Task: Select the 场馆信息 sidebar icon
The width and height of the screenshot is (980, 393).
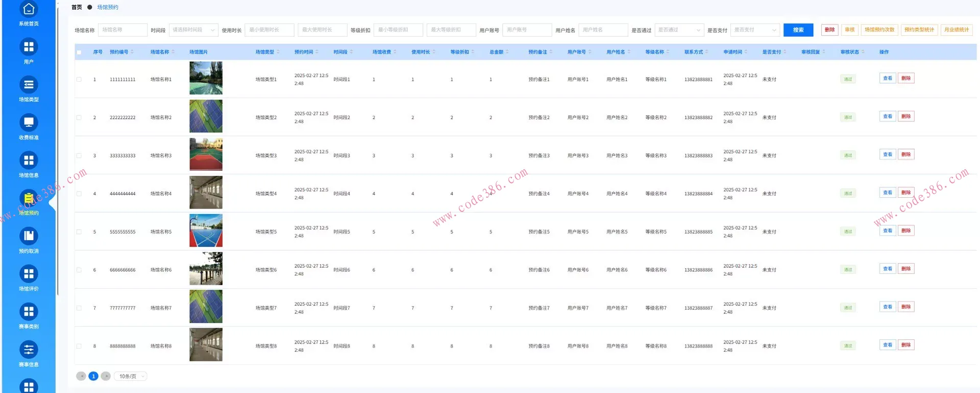Action: tap(29, 160)
